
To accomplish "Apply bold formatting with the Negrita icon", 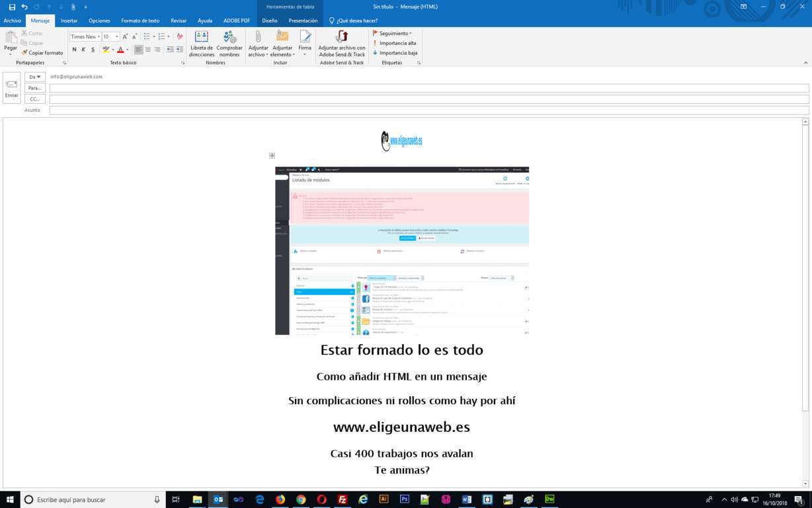I will [73, 49].
